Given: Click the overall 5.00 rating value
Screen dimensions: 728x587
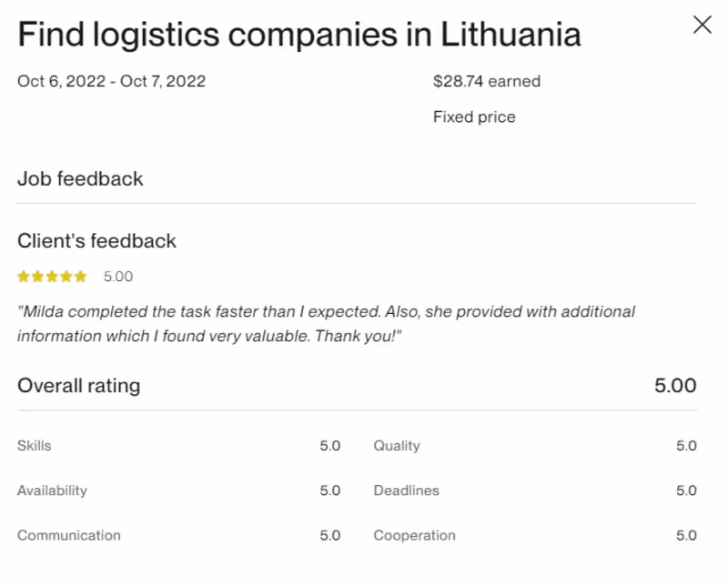Looking at the screenshot, I should coord(675,385).
